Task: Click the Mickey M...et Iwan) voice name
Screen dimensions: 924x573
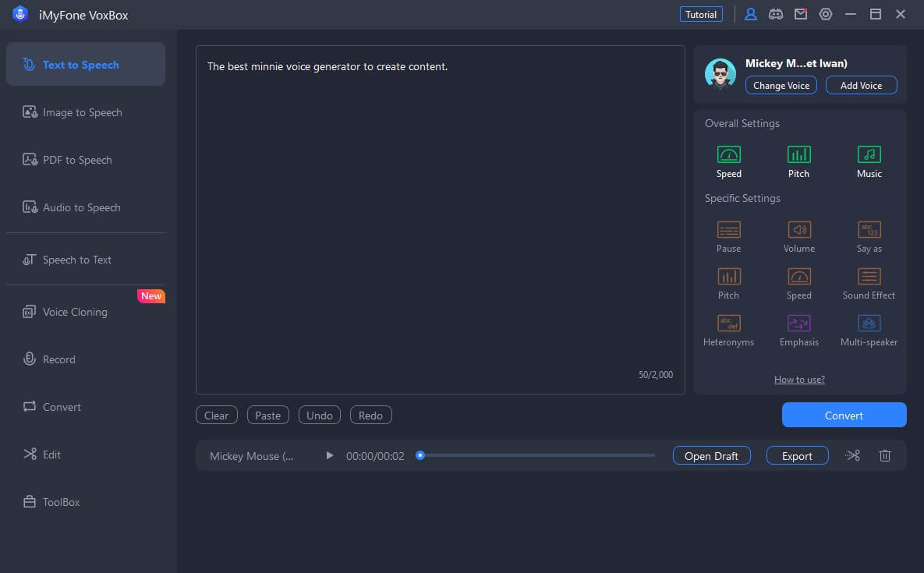Action: coord(796,63)
